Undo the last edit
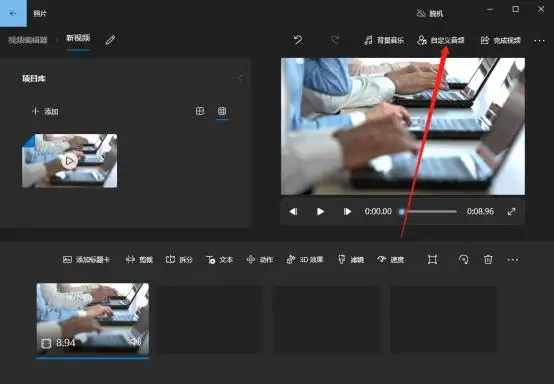 click(298, 40)
